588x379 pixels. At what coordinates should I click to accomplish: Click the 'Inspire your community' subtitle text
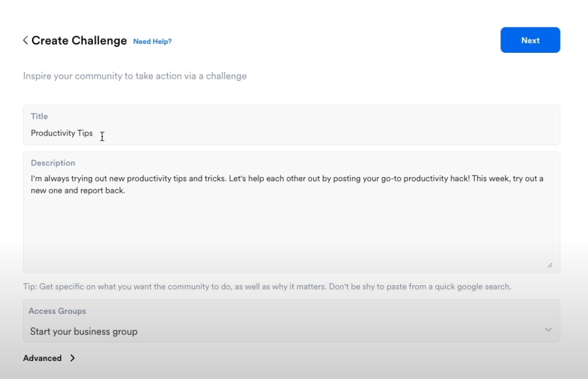135,76
